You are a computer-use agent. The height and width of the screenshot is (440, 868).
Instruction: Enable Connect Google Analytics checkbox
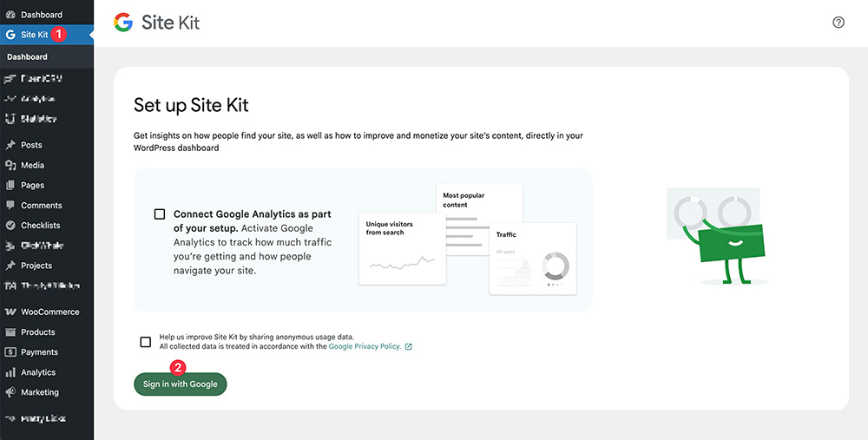click(160, 214)
